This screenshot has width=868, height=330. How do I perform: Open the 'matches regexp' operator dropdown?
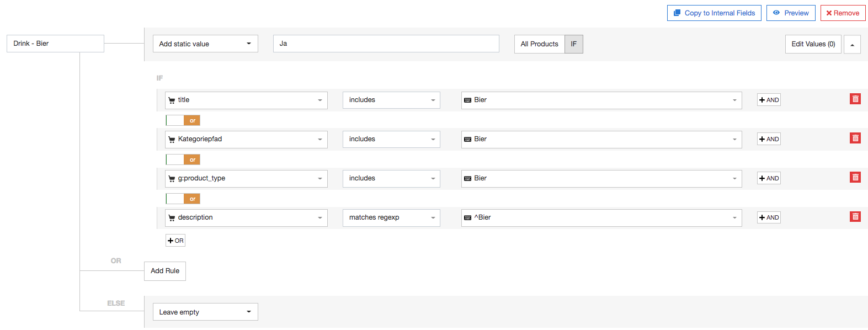[391, 217]
